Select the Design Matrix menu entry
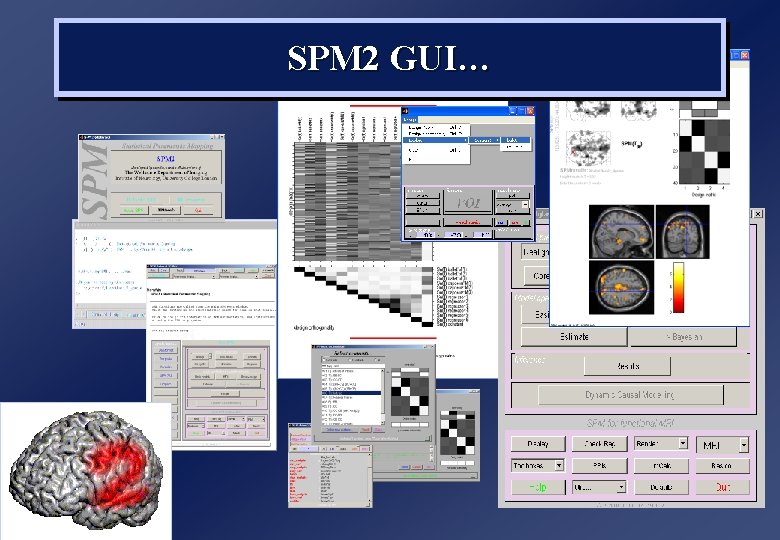 [x=436, y=128]
